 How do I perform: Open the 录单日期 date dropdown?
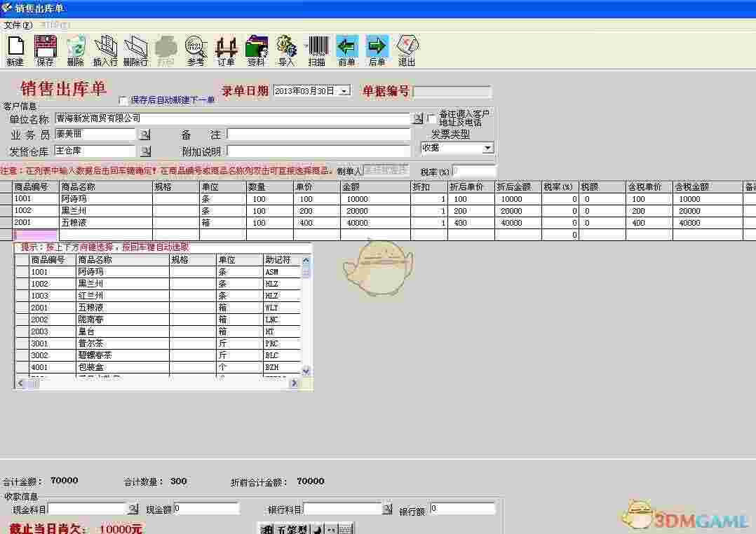pyautogui.click(x=343, y=90)
